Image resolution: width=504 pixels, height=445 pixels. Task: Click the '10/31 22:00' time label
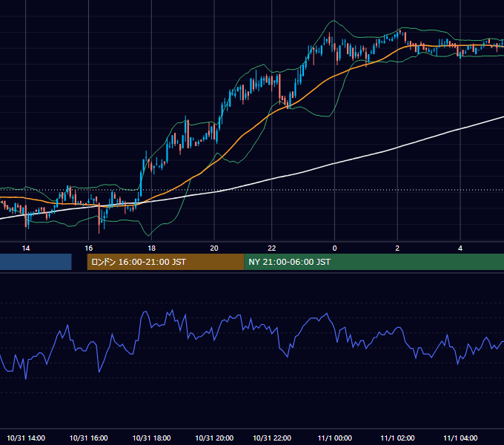tap(272, 438)
